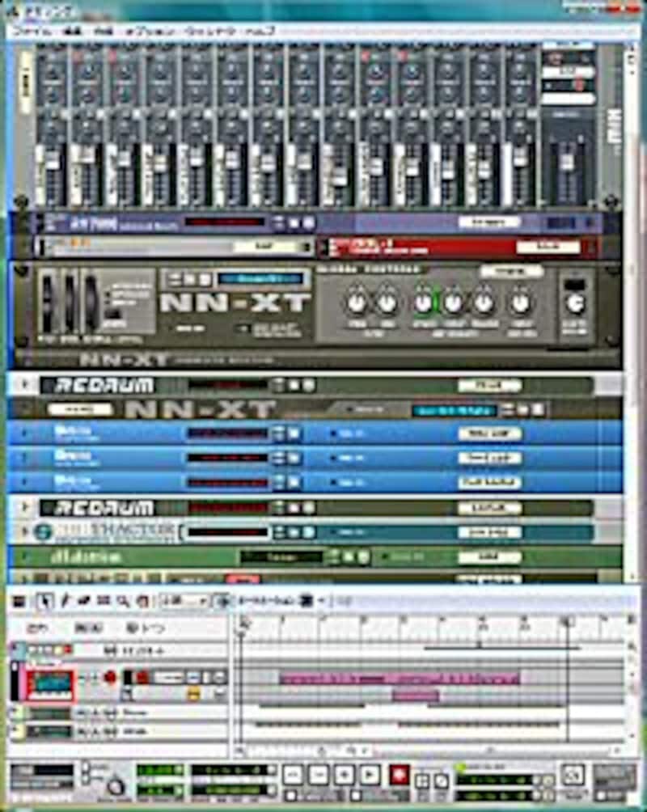The height and width of the screenshot is (812, 647).
Task: Click the NN-XT pitch bend wheel
Action: [x=48, y=303]
